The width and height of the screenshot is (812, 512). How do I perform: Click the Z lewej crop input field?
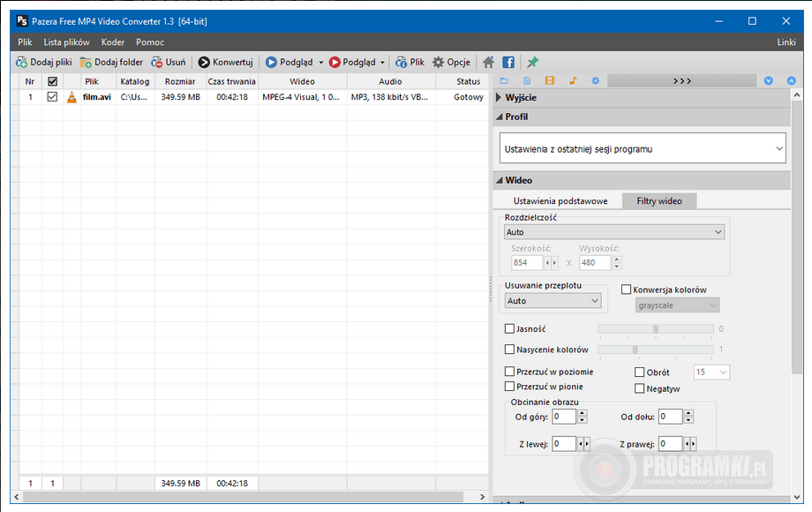point(564,444)
